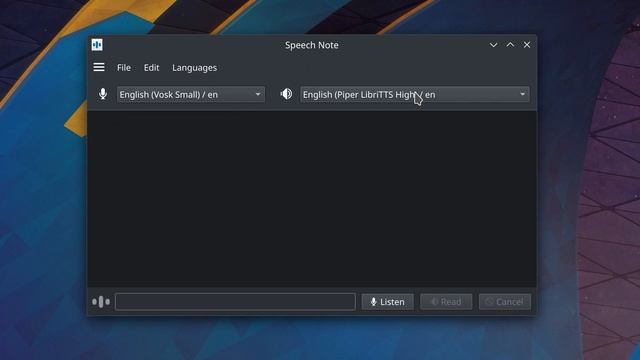
Task: Open the Edit menu
Action: 151,68
